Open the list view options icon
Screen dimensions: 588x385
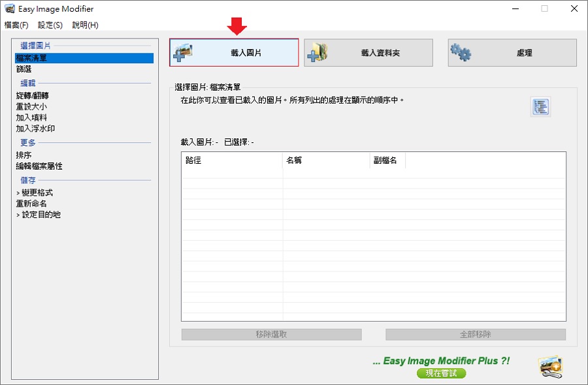pyautogui.click(x=540, y=107)
